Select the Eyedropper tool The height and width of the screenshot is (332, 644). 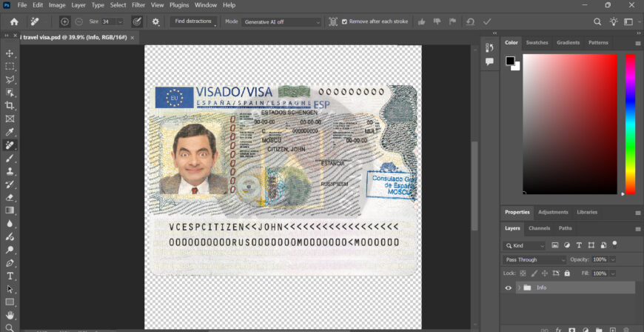coord(10,132)
